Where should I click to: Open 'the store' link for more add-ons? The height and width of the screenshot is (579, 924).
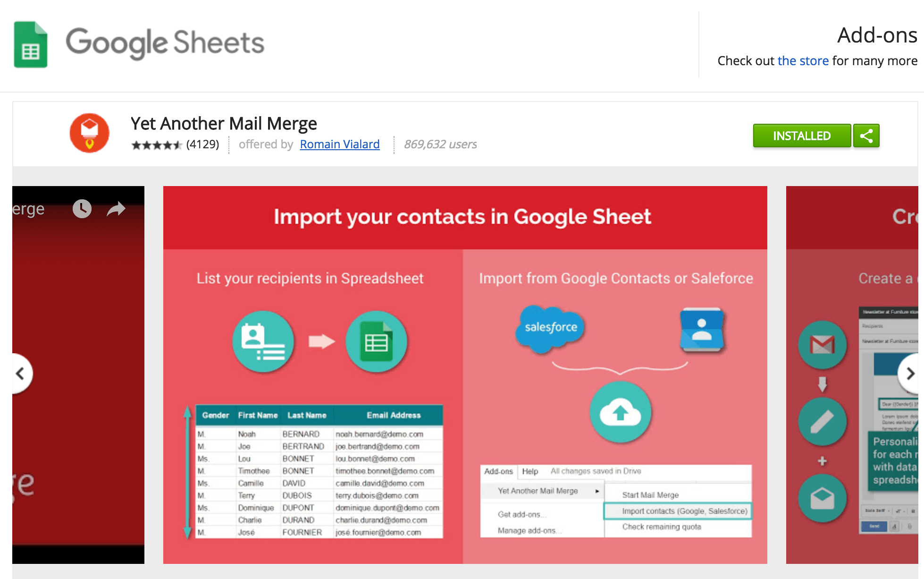click(803, 61)
